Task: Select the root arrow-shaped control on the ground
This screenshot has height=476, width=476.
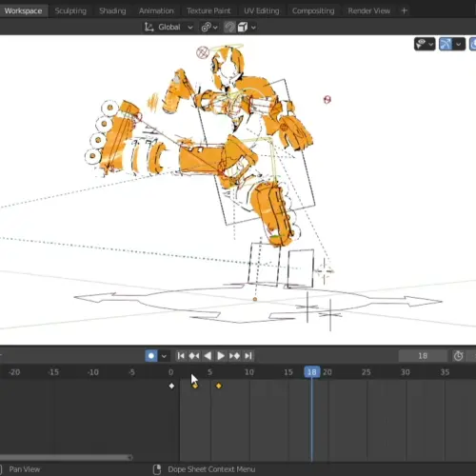Action: coord(257,304)
